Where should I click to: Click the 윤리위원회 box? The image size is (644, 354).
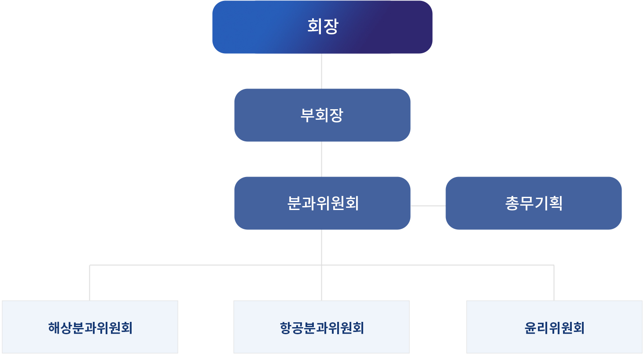(x=554, y=328)
